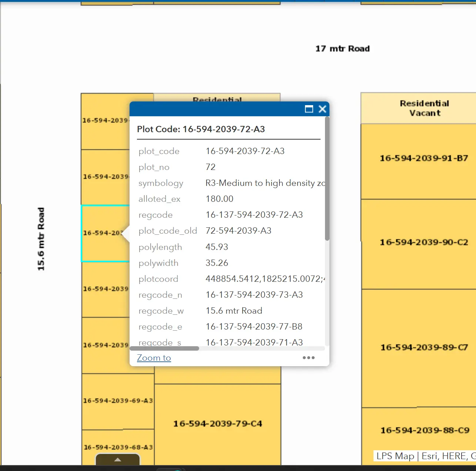Close the plot details popup
Viewport: 476px width, 471px height.
click(322, 109)
